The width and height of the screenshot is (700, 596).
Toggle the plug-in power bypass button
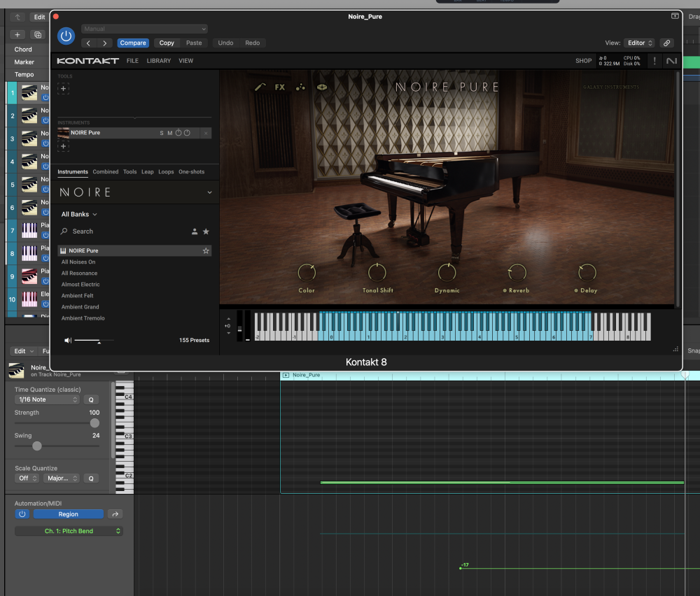[66, 36]
